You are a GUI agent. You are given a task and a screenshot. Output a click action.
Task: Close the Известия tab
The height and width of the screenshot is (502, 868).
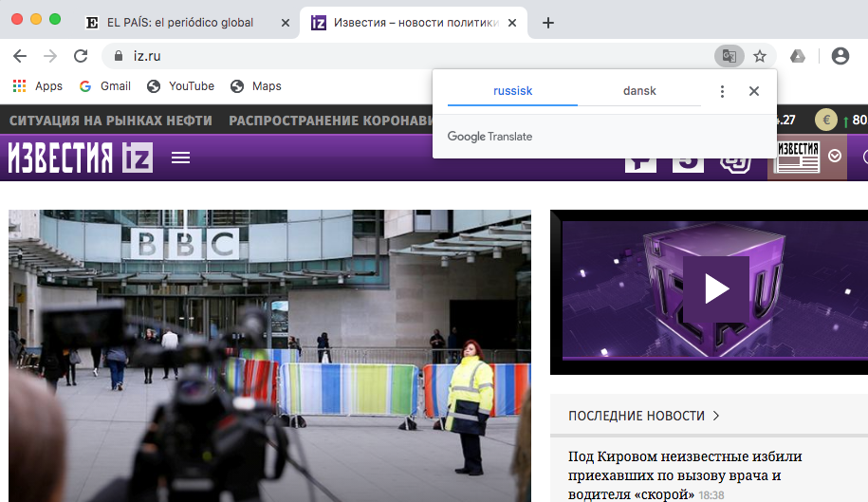click(512, 23)
